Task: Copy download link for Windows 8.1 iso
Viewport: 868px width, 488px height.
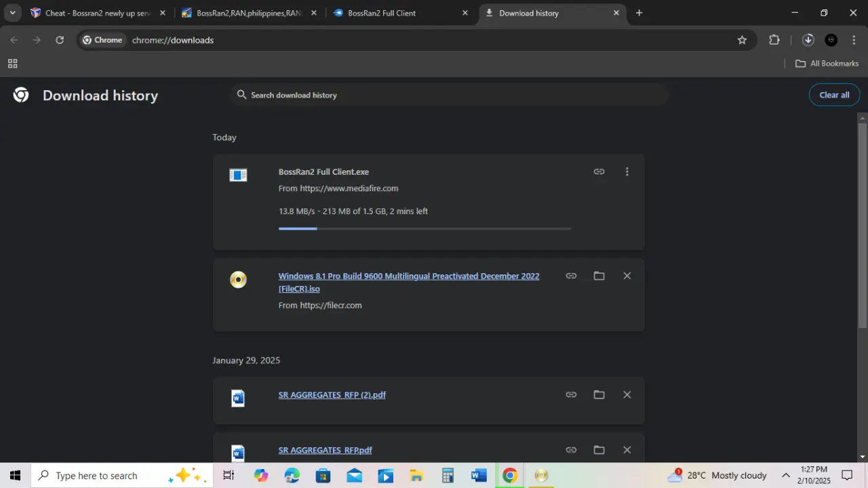Action: pos(571,276)
